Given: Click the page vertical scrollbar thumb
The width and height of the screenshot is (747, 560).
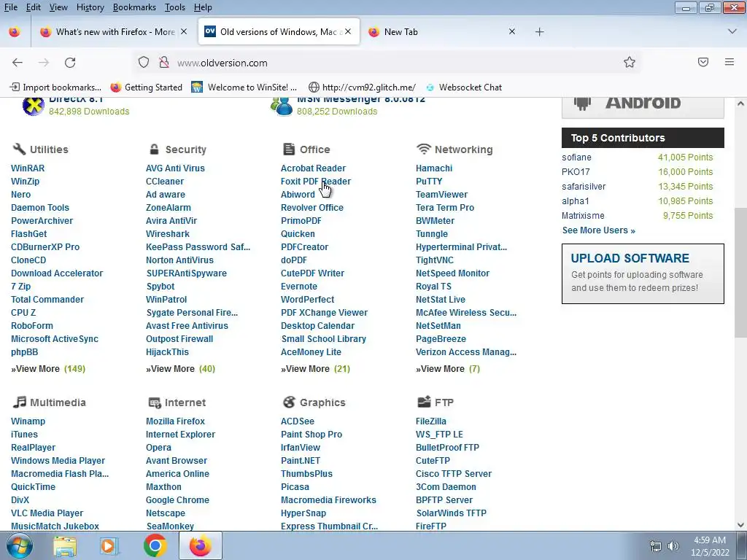Looking at the screenshot, I should point(740,273).
